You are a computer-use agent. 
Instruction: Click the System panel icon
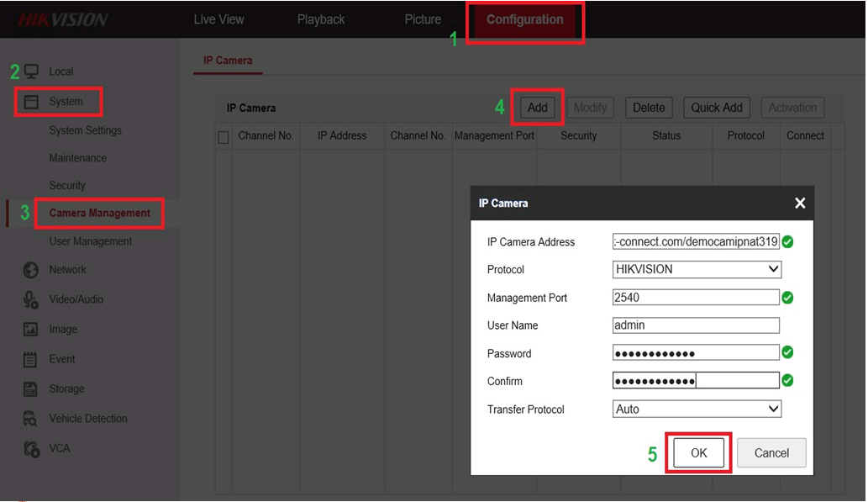(31, 102)
